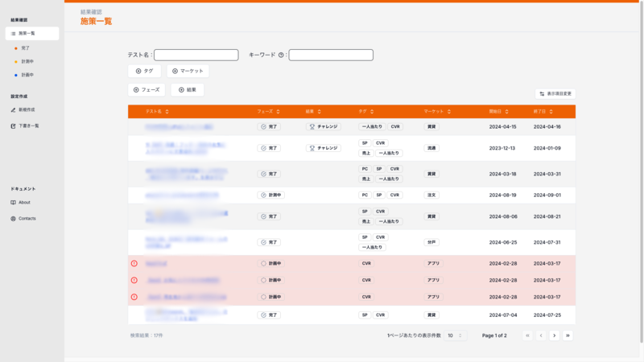The image size is (644, 362).
Task: Click the draft icon beside 下書き一覧
Action: click(x=13, y=126)
